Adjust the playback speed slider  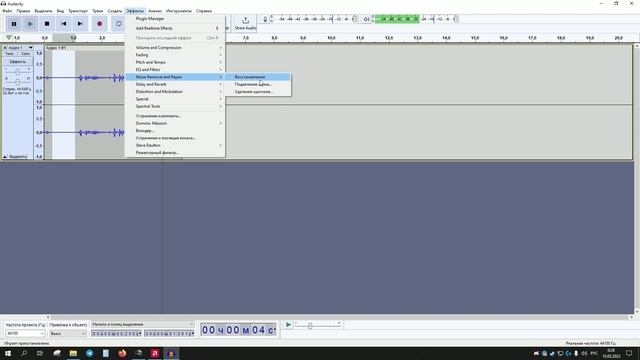tap(318, 325)
